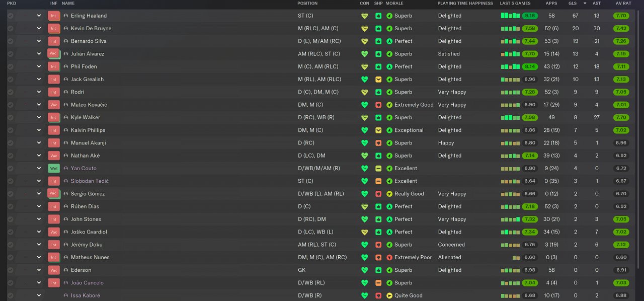Toggle picked checkmark for Kyle Walker

pos(10,117)
